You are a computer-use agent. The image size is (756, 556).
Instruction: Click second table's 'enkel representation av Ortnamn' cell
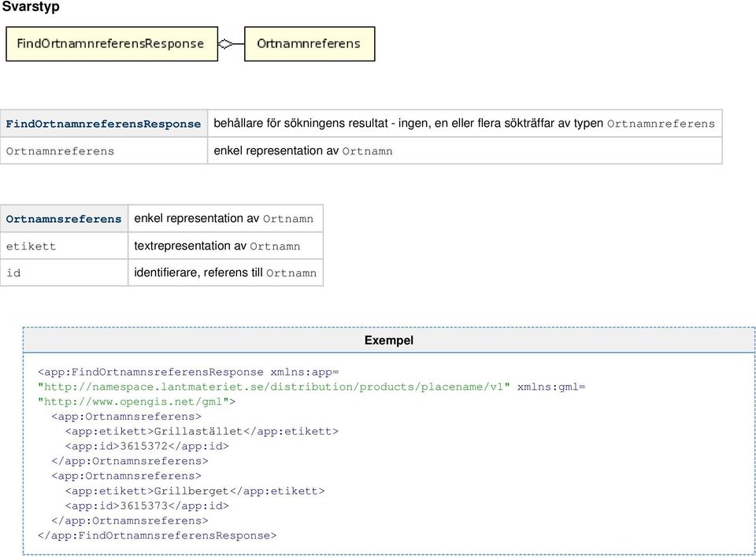(226, 218)
